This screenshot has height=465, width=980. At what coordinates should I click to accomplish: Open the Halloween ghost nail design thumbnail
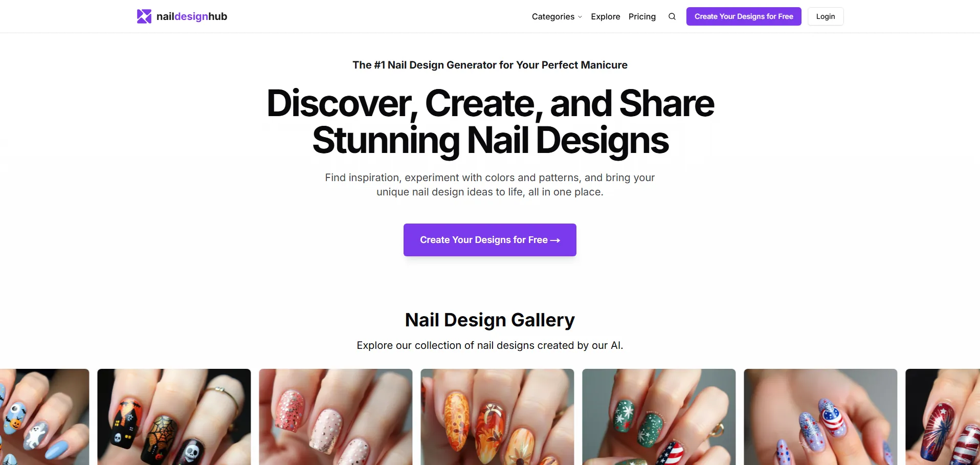pos(44,417)
